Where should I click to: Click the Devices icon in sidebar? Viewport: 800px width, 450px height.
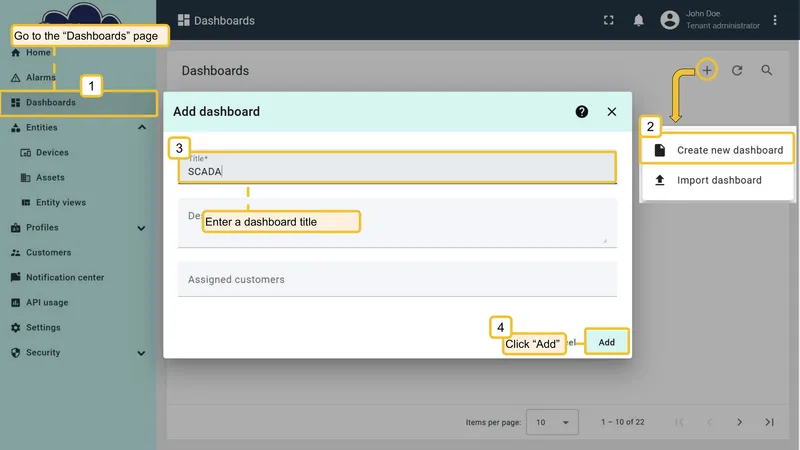point(26,153)
